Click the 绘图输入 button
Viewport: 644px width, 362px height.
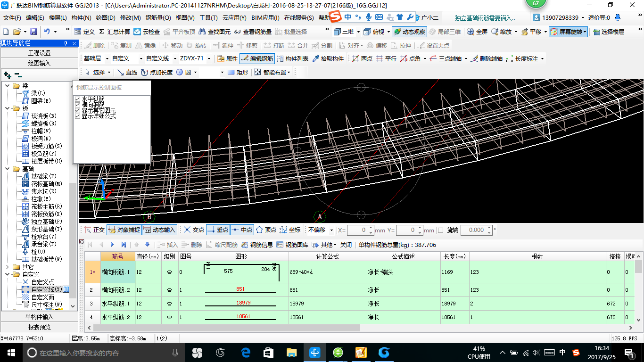[39, 63]
